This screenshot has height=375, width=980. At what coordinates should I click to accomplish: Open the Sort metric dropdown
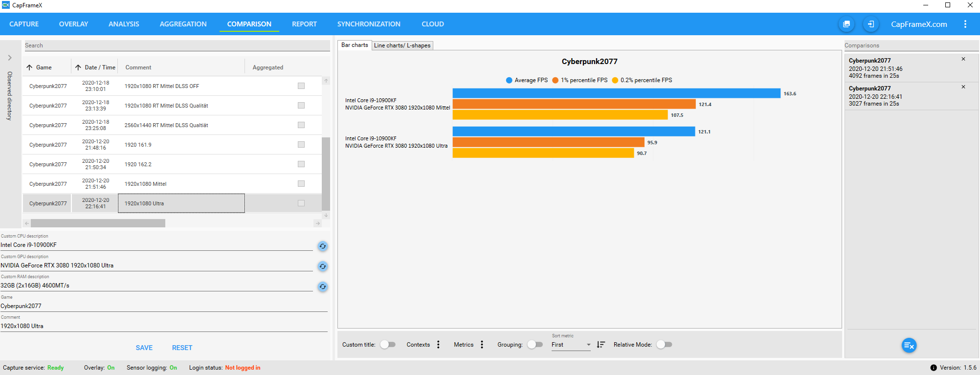click(571, 345)
